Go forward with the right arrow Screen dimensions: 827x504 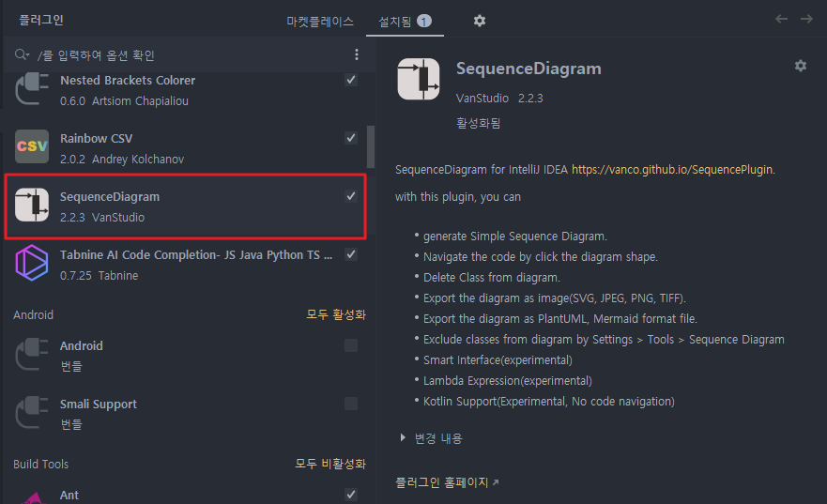[x=806, y=19]
